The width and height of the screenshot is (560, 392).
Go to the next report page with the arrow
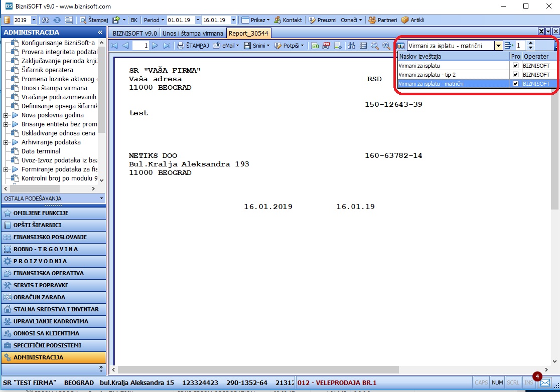pyautogui.click(x=155, y=46)
